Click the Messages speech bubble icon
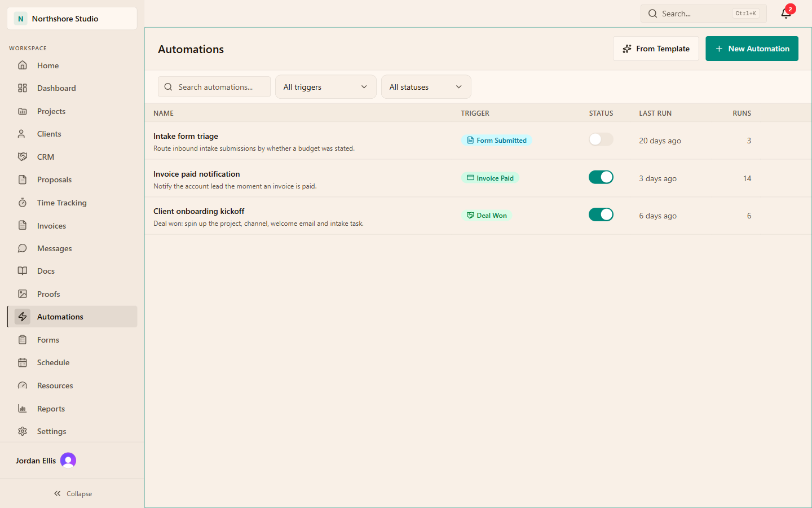Viewport: 812px width, 508px height. pyautogui.click(x=23, y=248)
